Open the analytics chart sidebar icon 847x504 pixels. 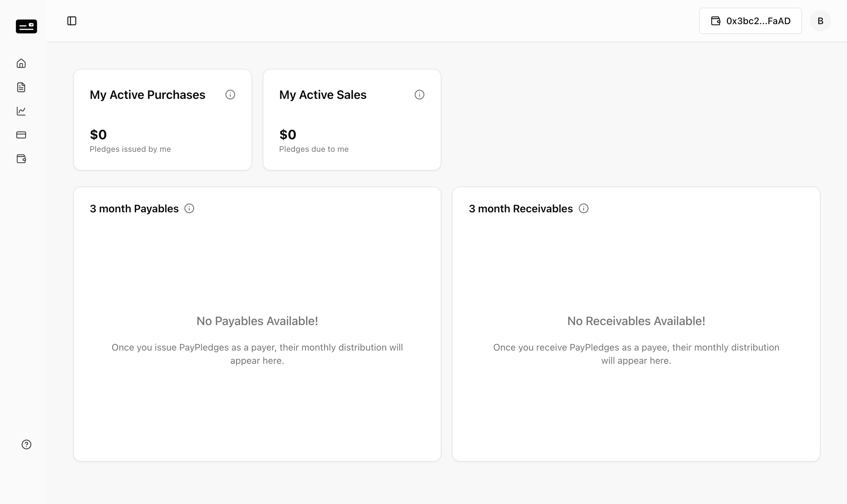(21, 111)
